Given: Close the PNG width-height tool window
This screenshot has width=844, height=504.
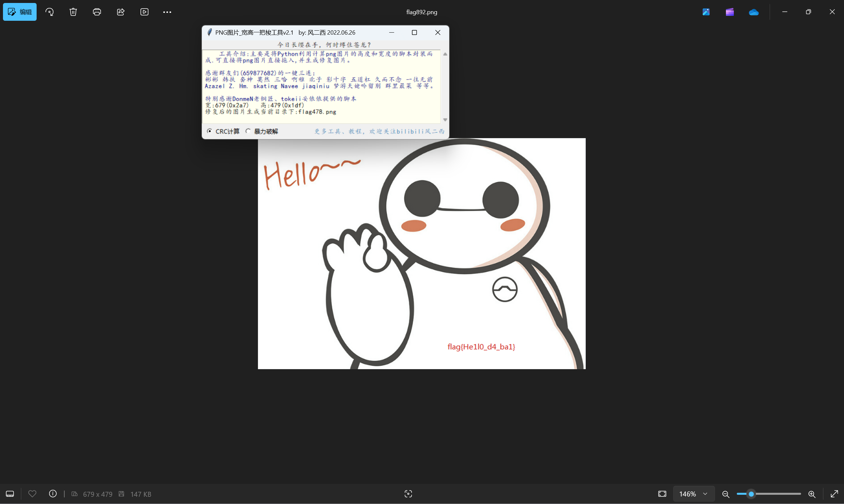Looking at the screenshot, I should [x=438, y=33].
